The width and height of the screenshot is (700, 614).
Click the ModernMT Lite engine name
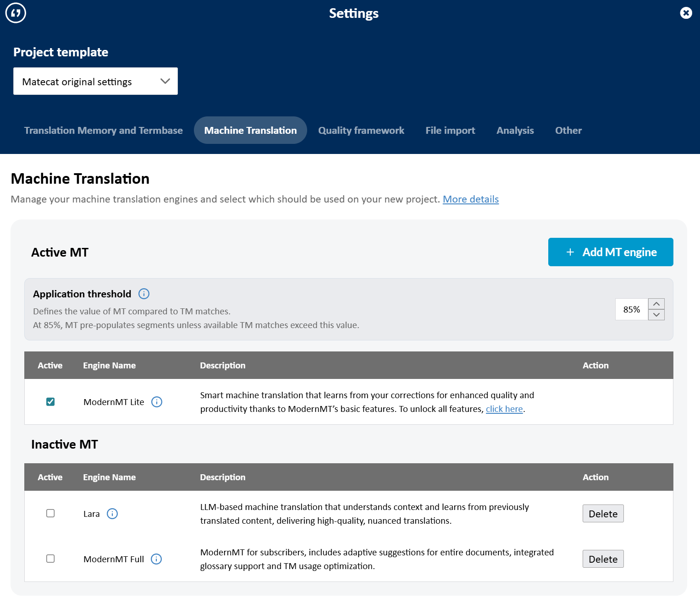pyautogui.click(x=114, y=402)
